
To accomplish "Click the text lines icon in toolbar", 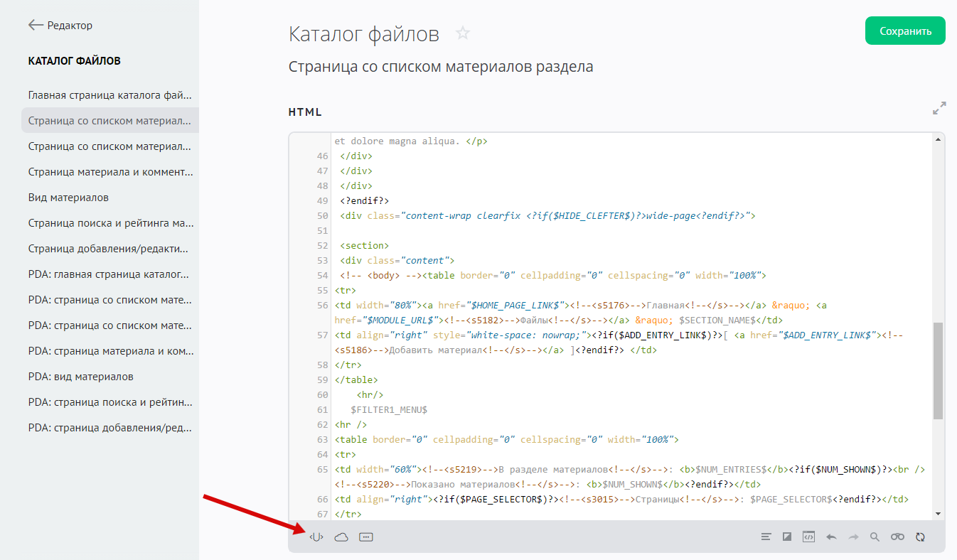I will pyautogui.click(x=766, y=537).
